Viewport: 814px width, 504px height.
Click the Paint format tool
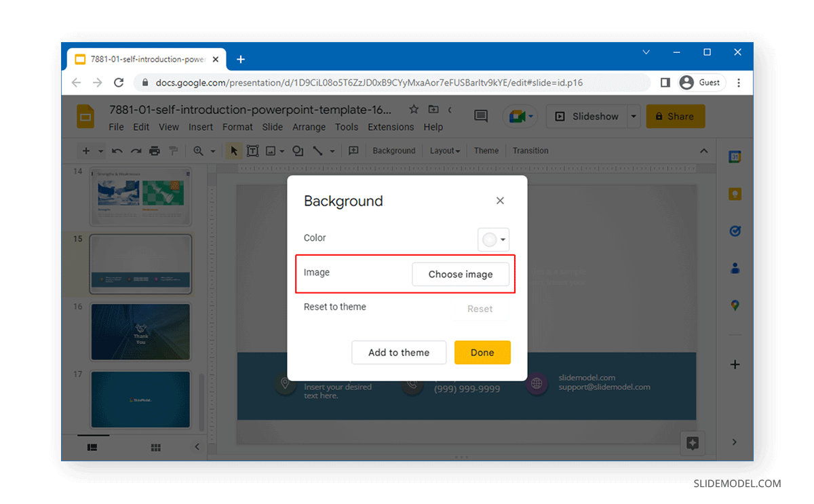(174, 151)
